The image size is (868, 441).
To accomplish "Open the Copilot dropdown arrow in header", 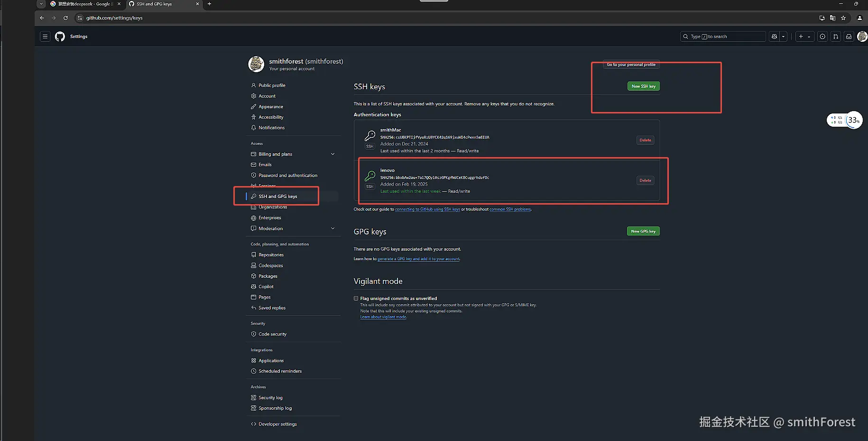I will [784, 37].
